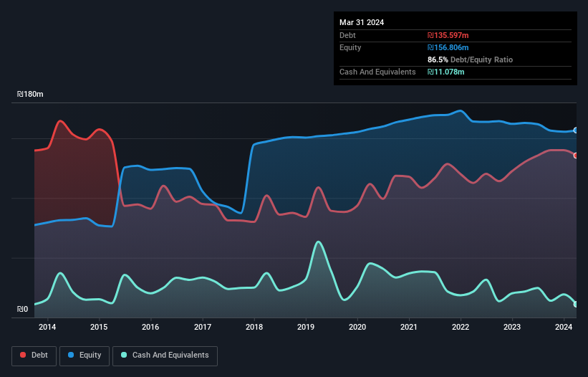
Task: Click Cash And Equivalents label in tooltip
Action: [x=377, y=72]
